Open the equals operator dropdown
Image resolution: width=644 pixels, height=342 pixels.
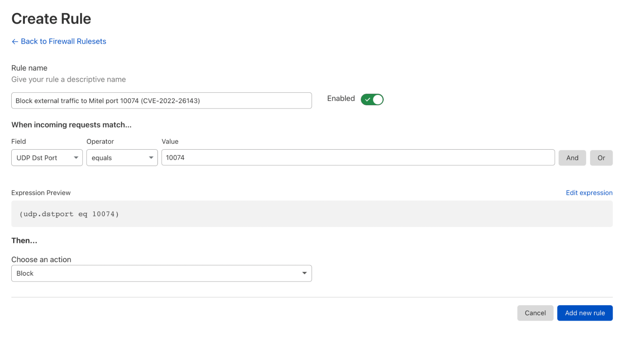click(122, 158)
